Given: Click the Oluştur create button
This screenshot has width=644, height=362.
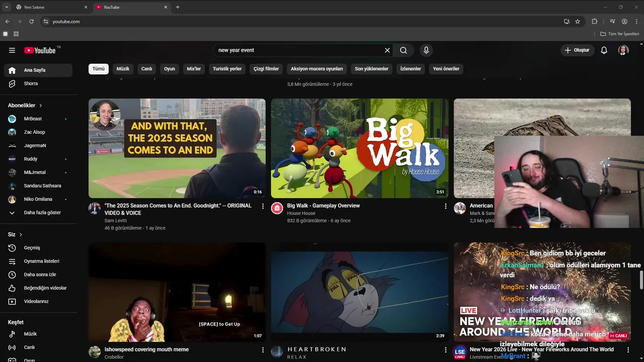Looking at the screenshot, I should 577,50.
